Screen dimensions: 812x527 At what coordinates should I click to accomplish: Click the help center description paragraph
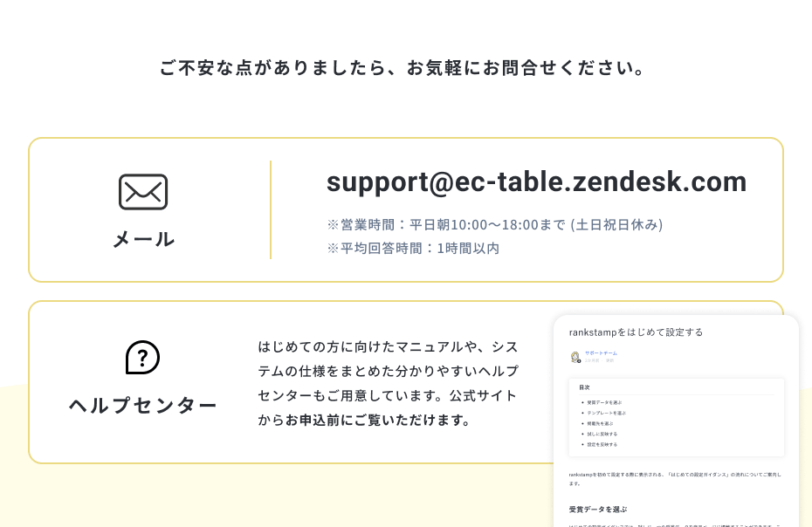pyautogui.click(x=388, y=383)
